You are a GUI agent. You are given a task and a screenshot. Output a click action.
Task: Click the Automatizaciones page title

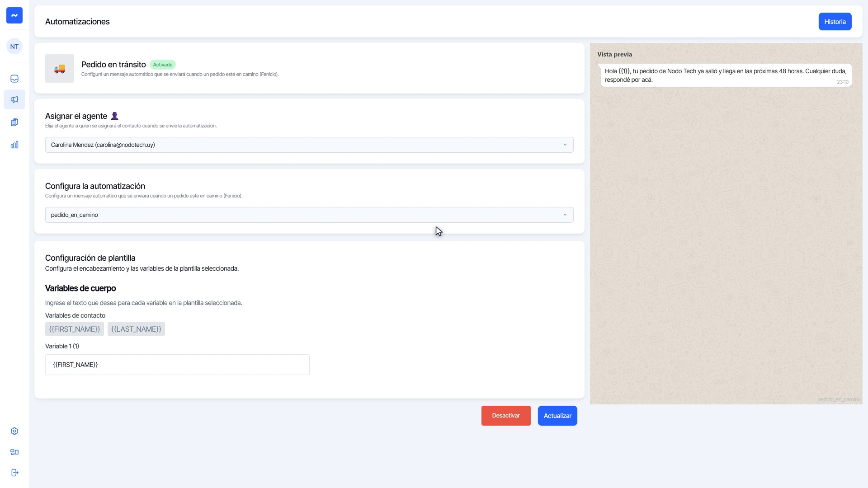point(77,22)
